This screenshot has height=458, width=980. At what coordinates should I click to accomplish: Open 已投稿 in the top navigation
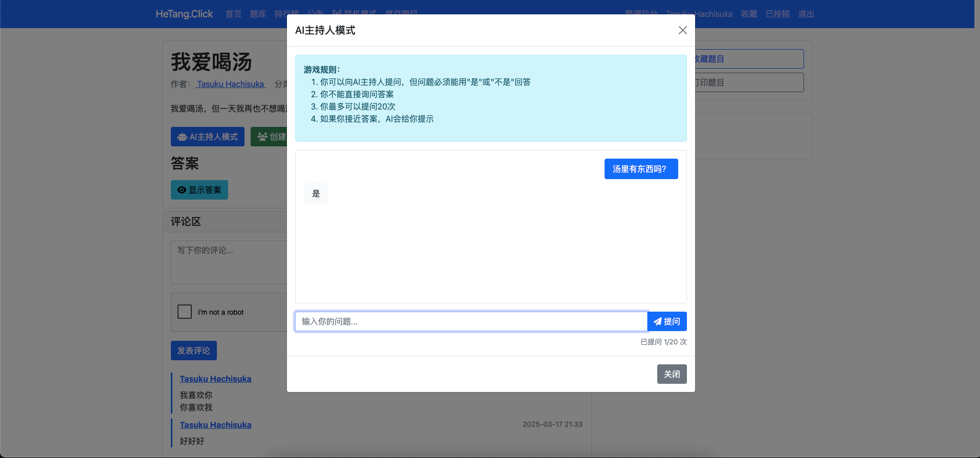click(777, 14)
